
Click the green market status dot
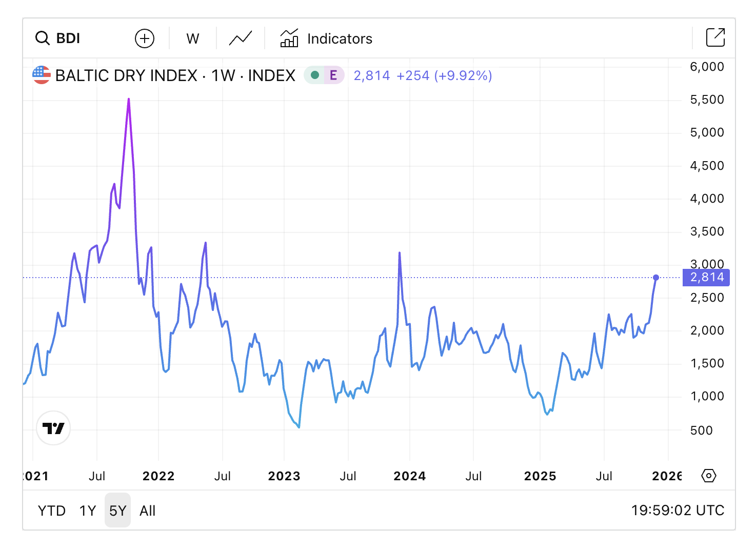point(315,75)
